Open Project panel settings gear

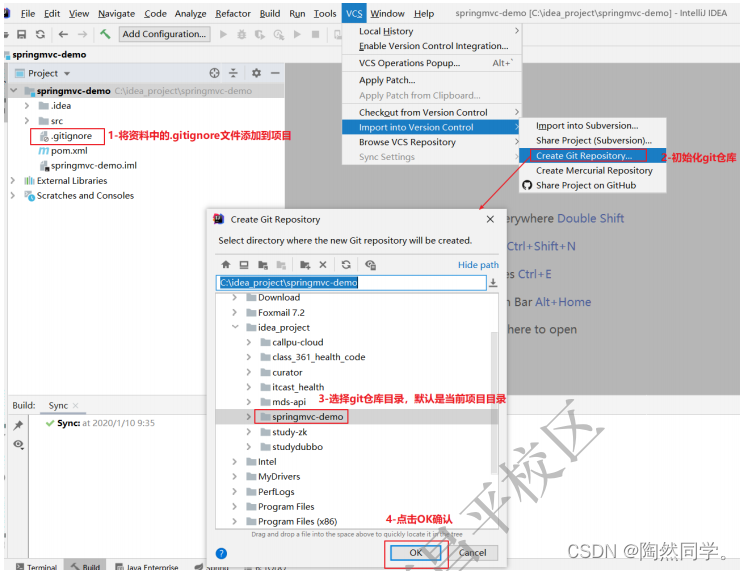click(256, 73)
